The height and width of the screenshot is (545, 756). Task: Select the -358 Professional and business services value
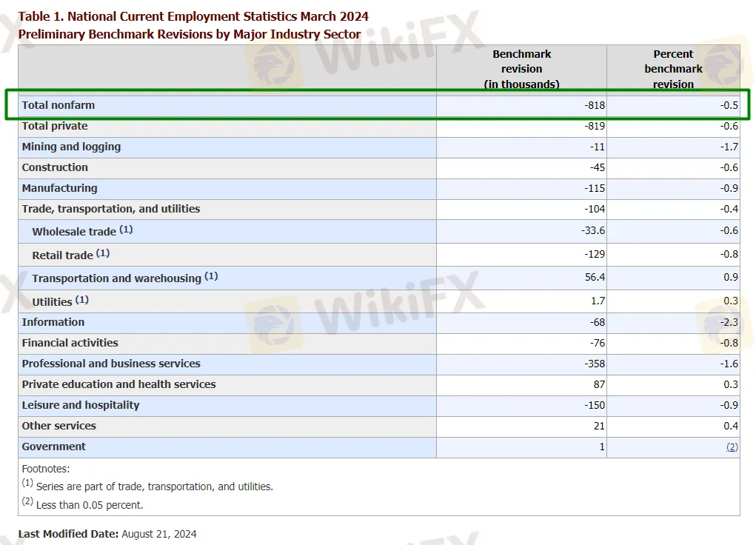click(593, 364)
